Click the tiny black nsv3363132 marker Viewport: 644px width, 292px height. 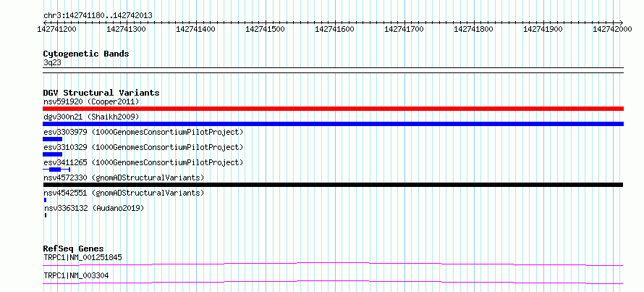tap(45, 215)
